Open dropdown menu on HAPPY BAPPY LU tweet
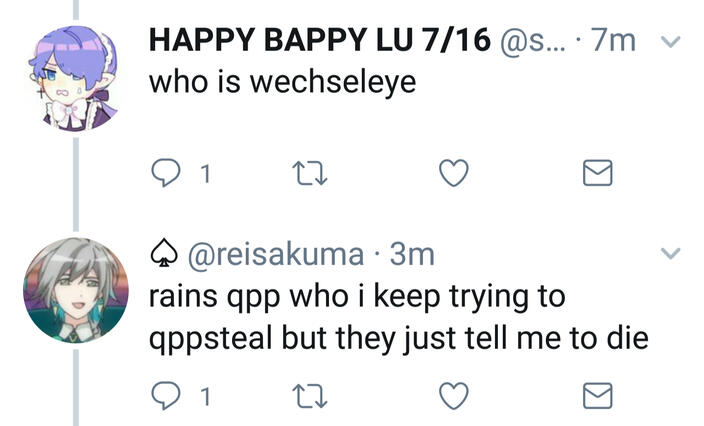The image size is (704, 426). [x=672, y=42]
